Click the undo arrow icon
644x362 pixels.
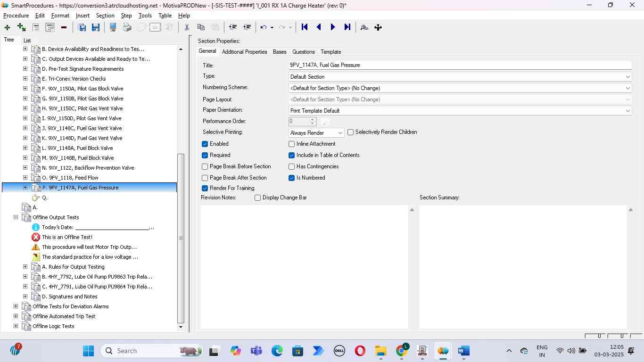pyautogui.click(x=264, y=27)
